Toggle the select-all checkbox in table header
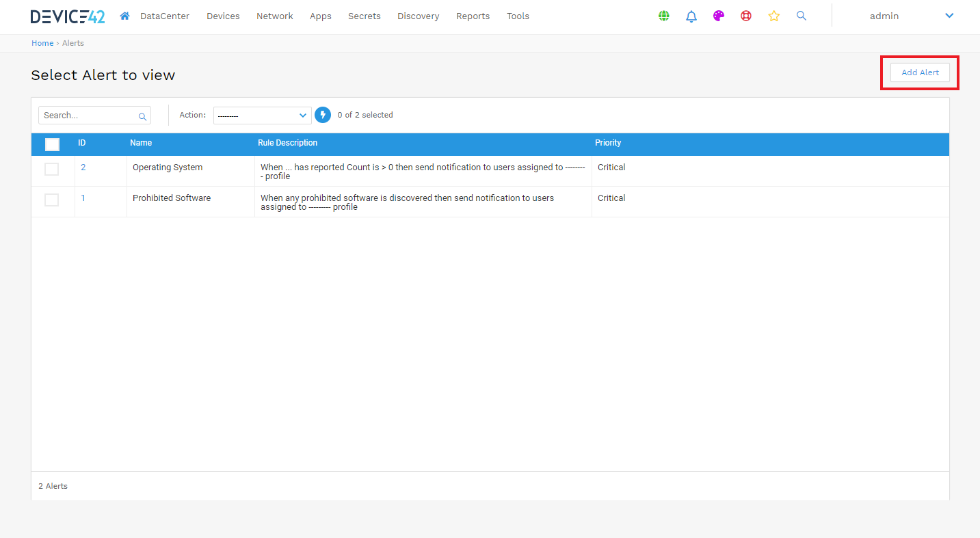The image size is (980, 538). (52, 144)
